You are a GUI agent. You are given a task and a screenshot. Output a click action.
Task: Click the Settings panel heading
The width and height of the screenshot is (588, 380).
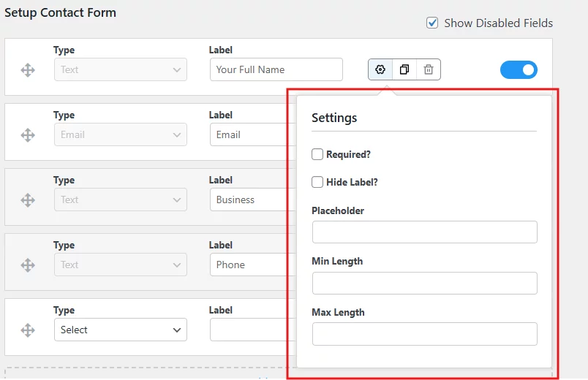click(x=334, y=118)
